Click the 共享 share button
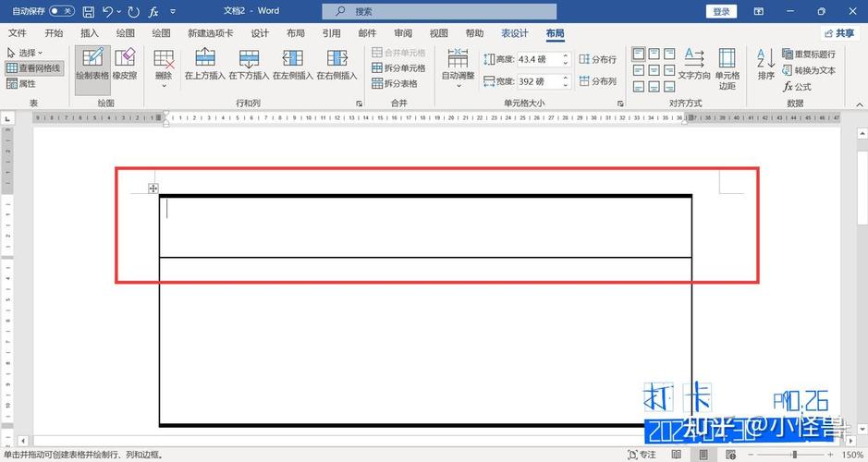The width and height of the screenshot is (868, 462). pos(839,33)
